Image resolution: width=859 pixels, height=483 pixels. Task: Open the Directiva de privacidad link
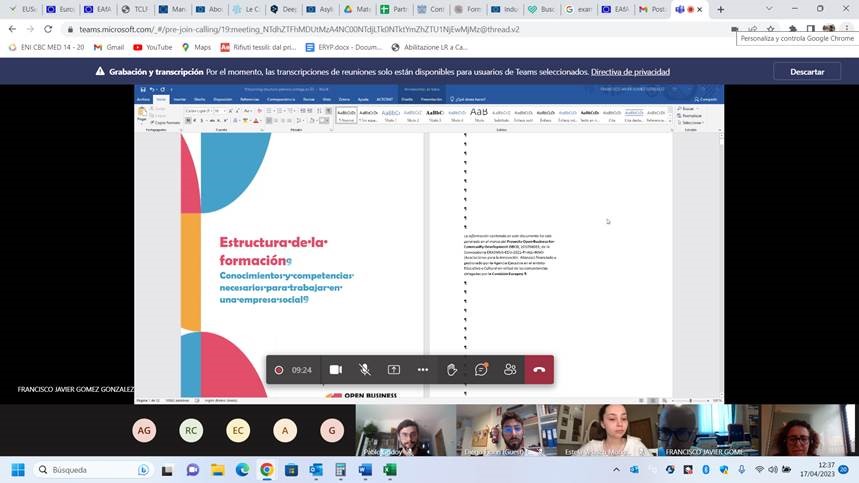click(630, 72)
